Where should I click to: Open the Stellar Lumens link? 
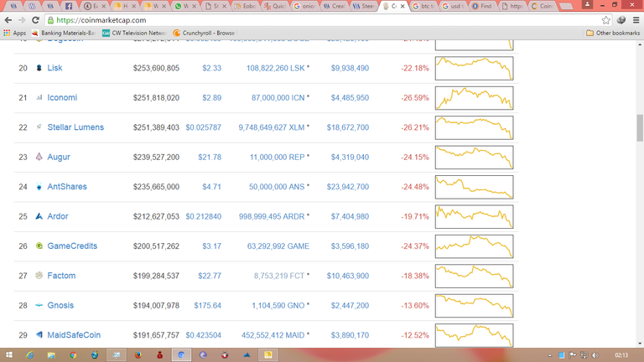75,127
